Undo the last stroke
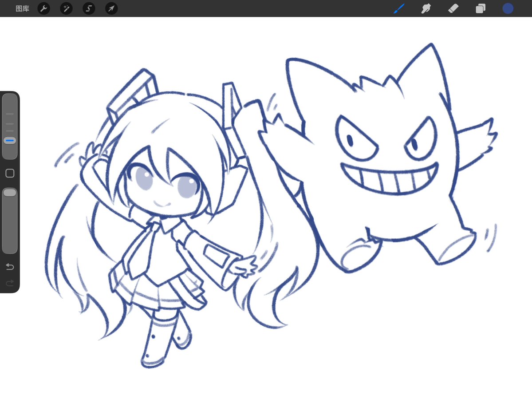Viewport: 532px width, 399px height. [x=10, y=267]
